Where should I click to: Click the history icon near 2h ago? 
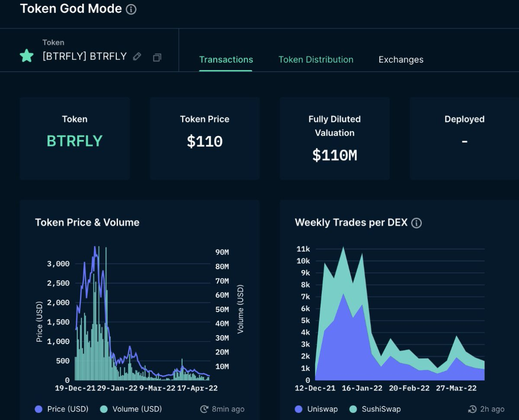tap(473, 409)
